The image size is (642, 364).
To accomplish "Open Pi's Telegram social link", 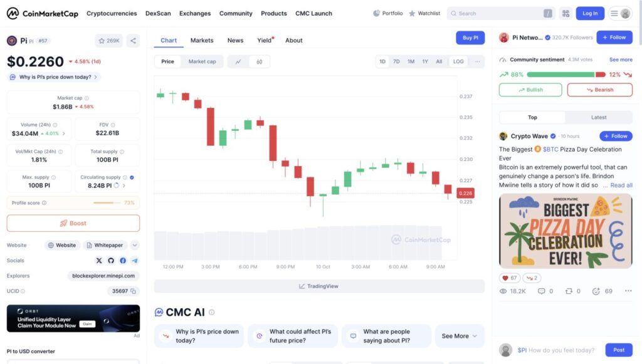I will 135,261.
